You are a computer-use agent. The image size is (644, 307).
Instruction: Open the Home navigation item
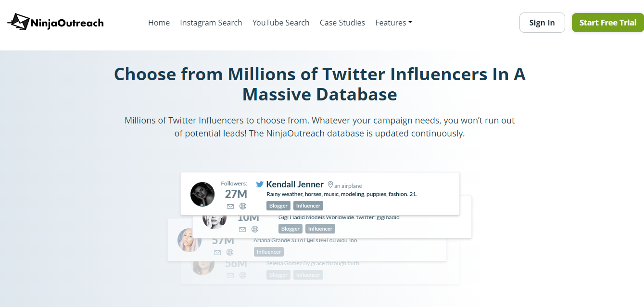[159, 23]
